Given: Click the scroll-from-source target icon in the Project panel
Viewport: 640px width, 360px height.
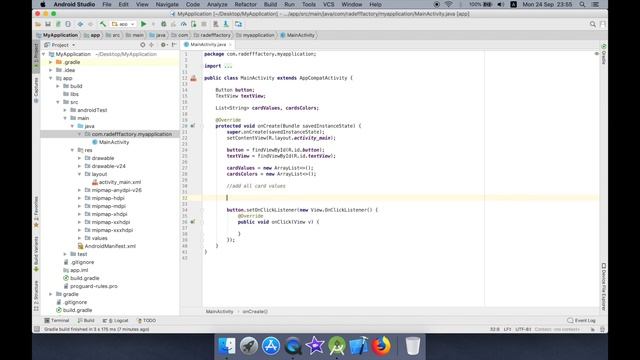Looking at the screenshot, I should pyautogui.click(x=142, y=45).
